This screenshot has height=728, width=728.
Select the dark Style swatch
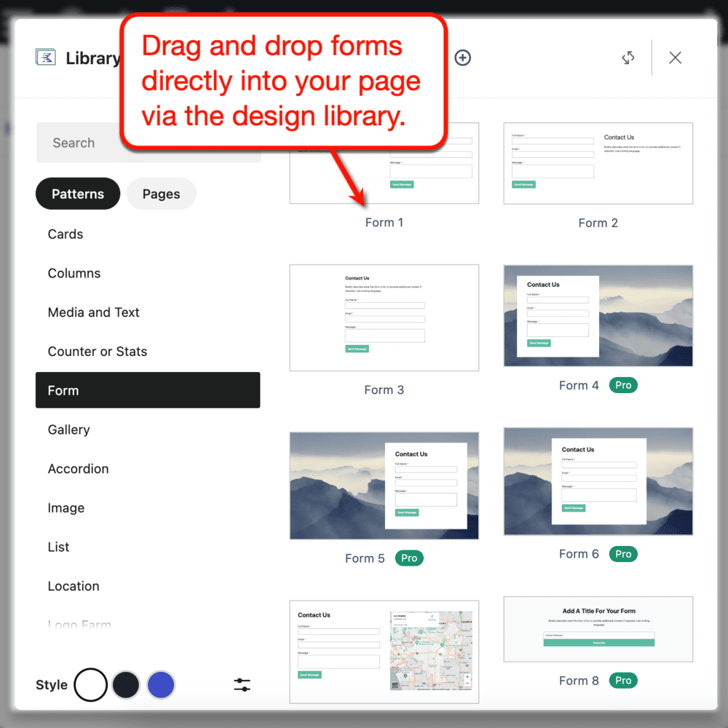point(125,684)
